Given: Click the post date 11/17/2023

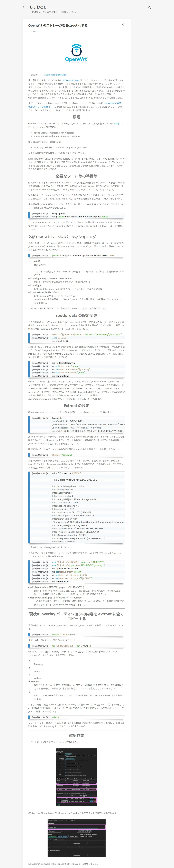Looking at the screenshot, I should [x=34, y=32].
